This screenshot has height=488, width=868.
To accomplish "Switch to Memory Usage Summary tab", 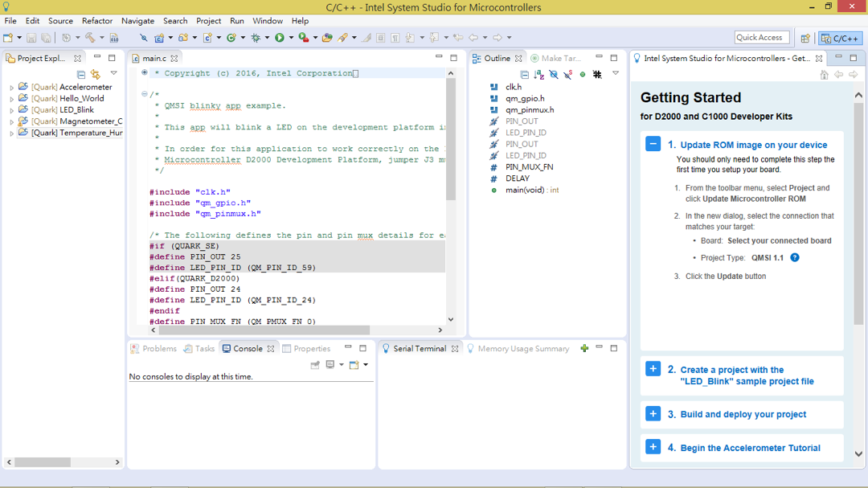I will (518, 348).
